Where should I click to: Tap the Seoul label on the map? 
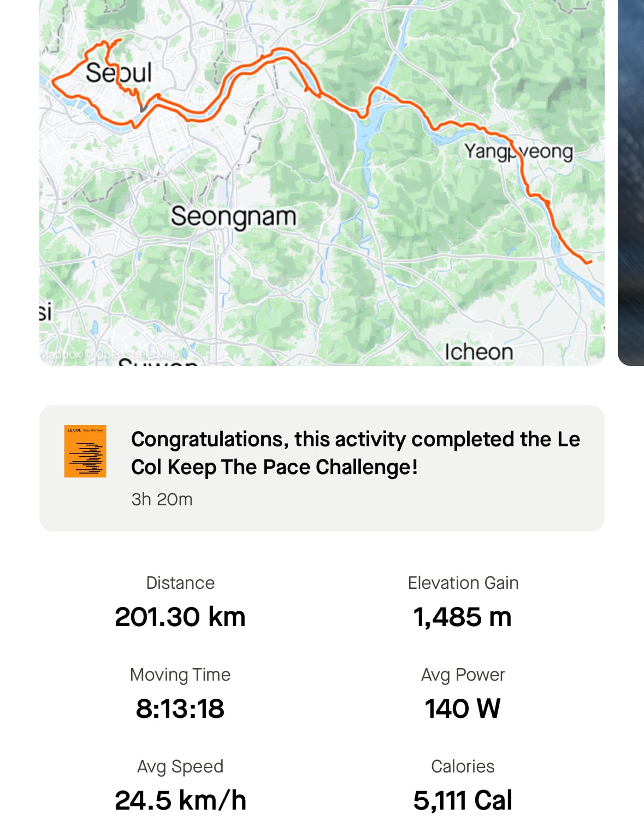(119, 73)
